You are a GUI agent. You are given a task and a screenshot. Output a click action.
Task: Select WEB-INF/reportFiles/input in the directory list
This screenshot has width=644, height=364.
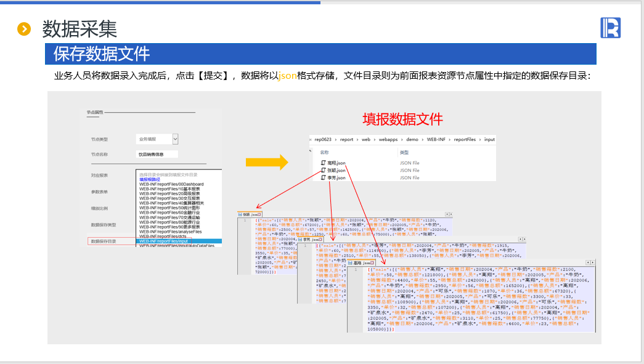pyautogui.click(x=163, y=241)
